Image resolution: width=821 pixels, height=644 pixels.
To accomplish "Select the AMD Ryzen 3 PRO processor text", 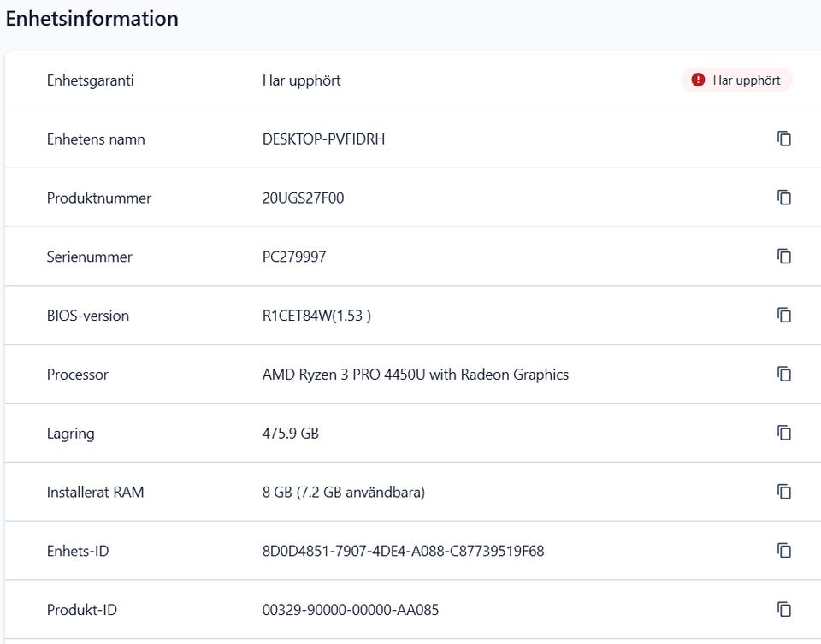I will (415, 375).
